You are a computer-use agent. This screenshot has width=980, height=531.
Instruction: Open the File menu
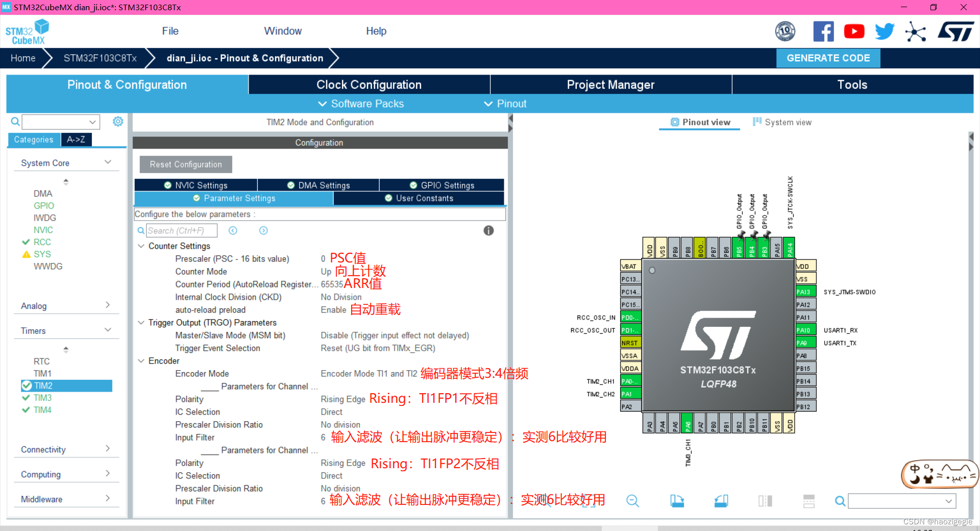tap(170, 31)
